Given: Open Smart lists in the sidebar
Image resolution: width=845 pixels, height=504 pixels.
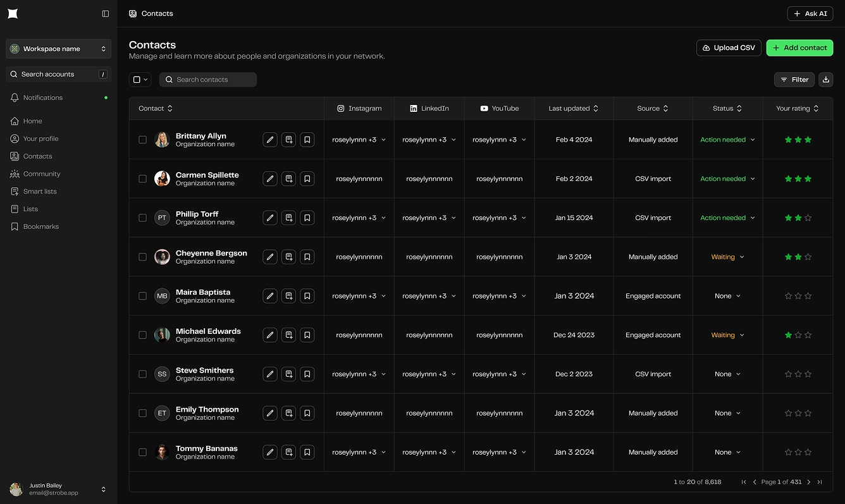Looking at the screenshot, I should 40,192.
